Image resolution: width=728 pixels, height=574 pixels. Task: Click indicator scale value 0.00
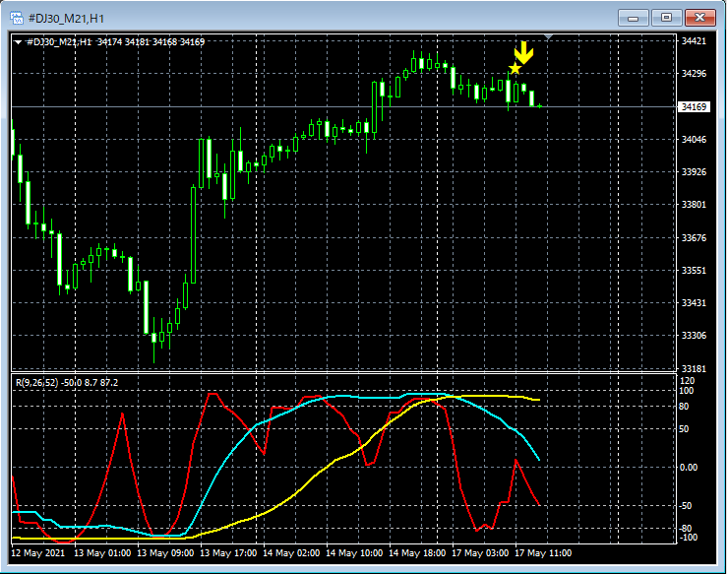click(689, 468)
